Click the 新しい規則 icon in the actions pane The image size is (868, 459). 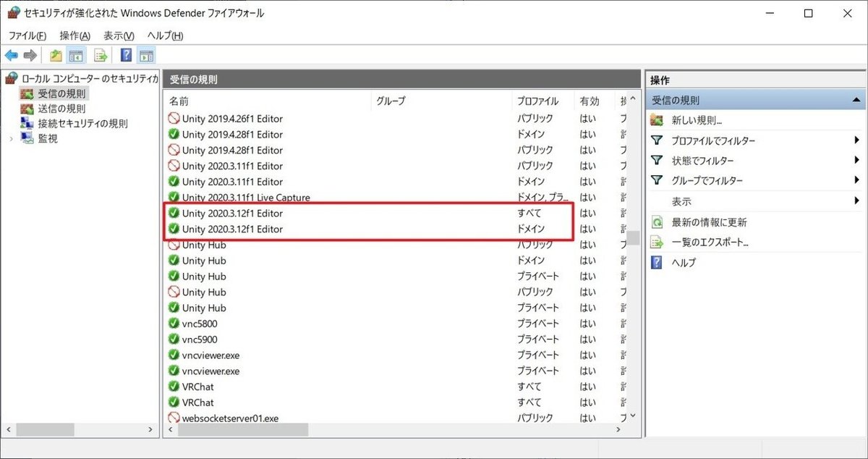point(657,120)
